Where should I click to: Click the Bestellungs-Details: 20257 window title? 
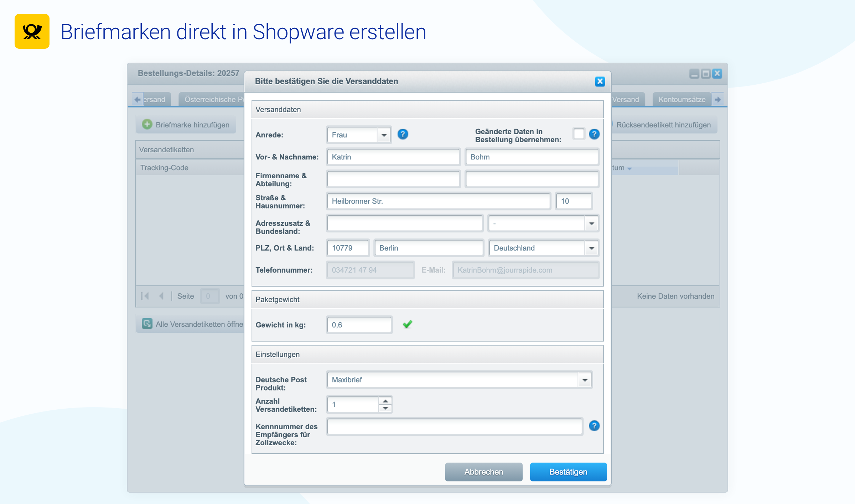(188, 73)
